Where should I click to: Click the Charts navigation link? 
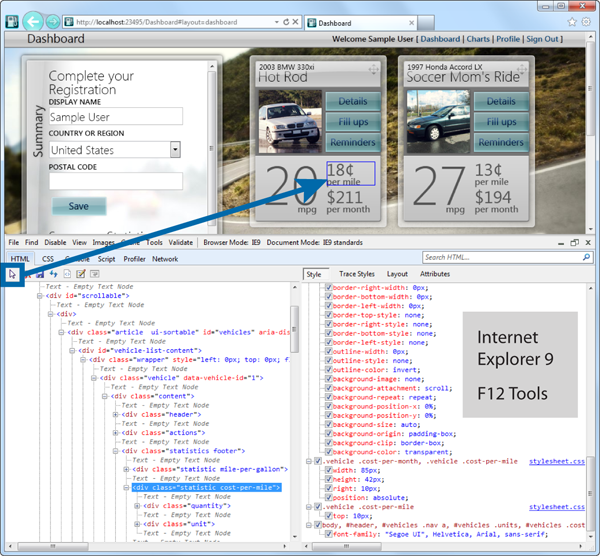click(478, 39)
